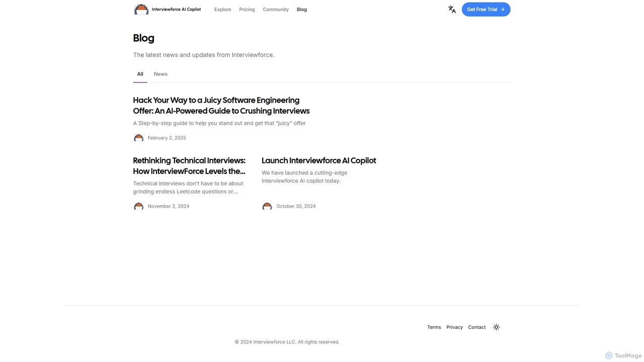The height and width of the screenshot is (362, 644).
Task: Click the Interviewforce hedgehog logo icon
Action: click(x=141, y=9)
